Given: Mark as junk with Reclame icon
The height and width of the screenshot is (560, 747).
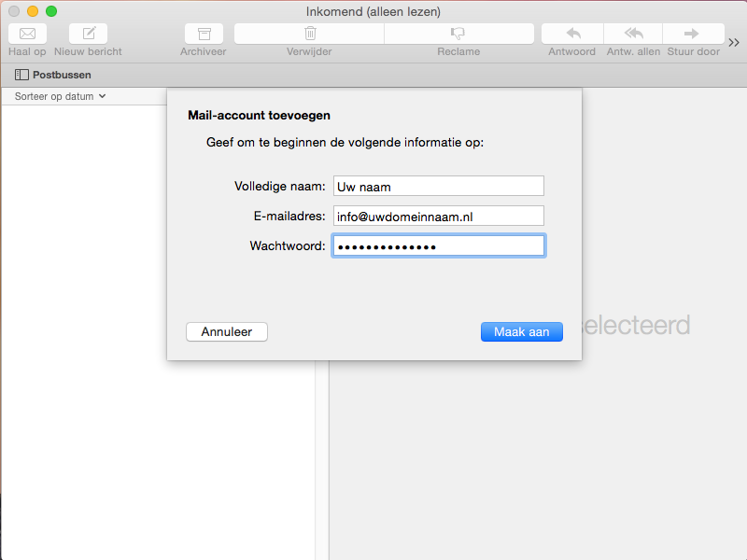Looking at the screenshot, I should click(458, 34).
